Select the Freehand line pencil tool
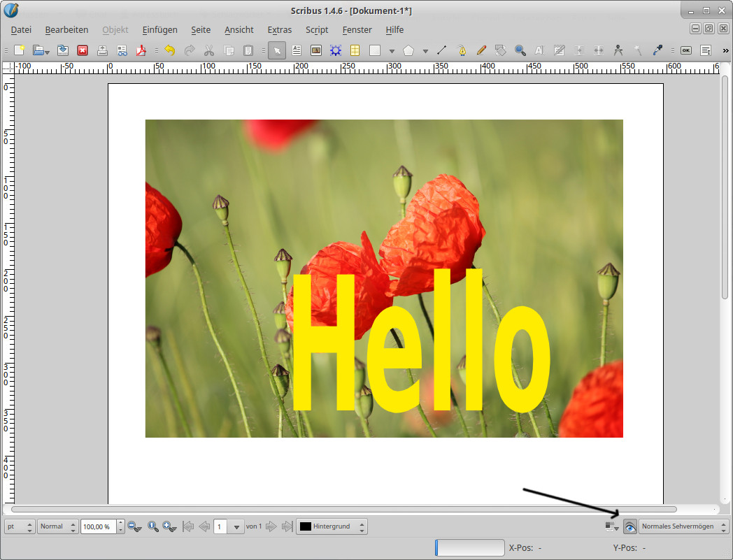Viewport: 733px width, 560px height. [x=481, y=50]
